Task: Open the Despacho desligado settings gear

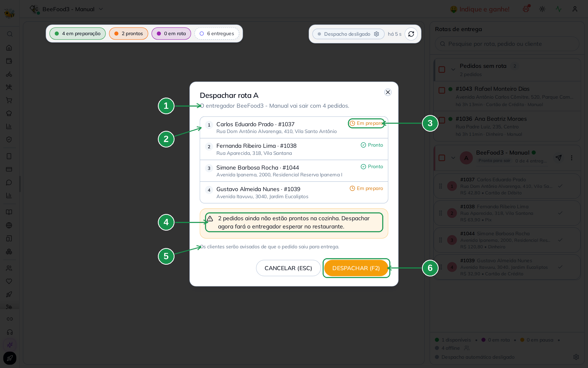Action: (376, 34)
